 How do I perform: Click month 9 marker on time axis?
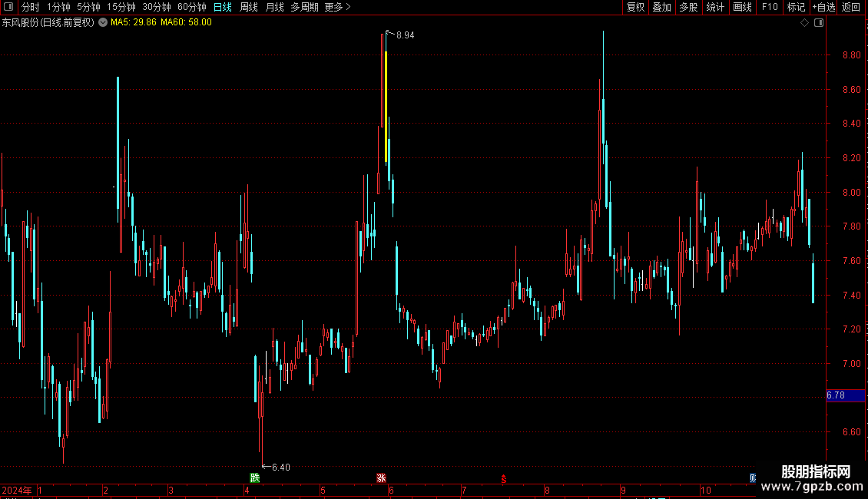[x=623, y=490]
